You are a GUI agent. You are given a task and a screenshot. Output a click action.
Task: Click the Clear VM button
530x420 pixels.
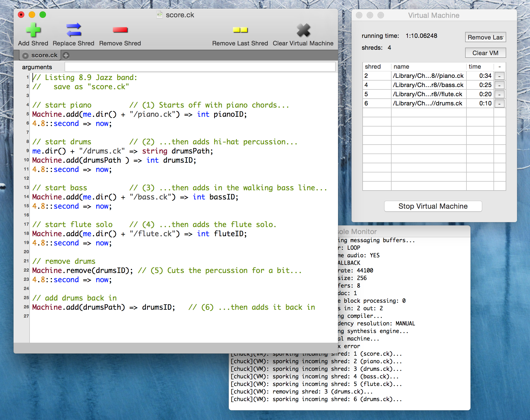point(485,53)
